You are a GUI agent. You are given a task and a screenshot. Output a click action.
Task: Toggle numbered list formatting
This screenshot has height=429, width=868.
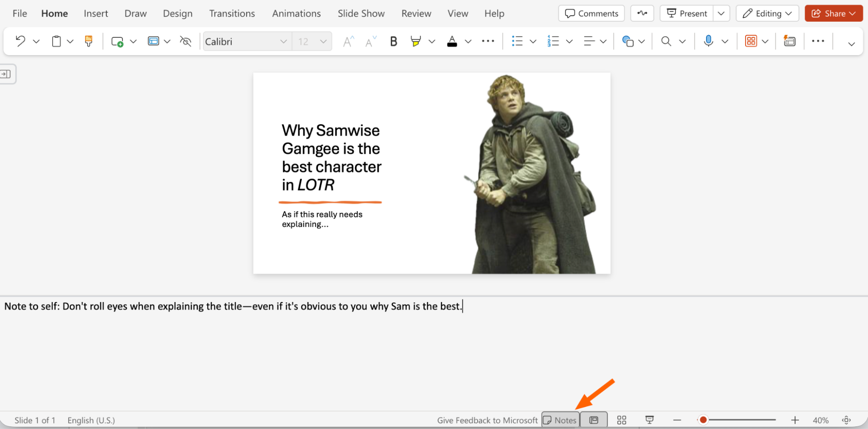(x=553, y=41)
